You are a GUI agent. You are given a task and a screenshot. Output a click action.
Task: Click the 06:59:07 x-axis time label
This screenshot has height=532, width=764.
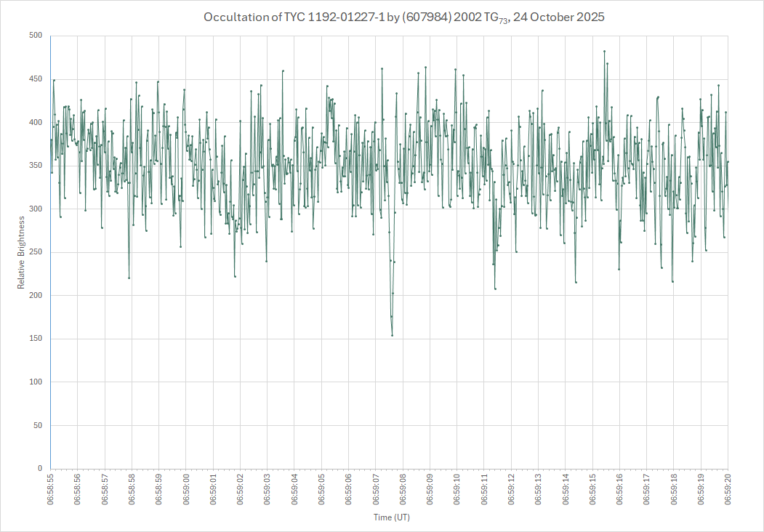point(376,490)
